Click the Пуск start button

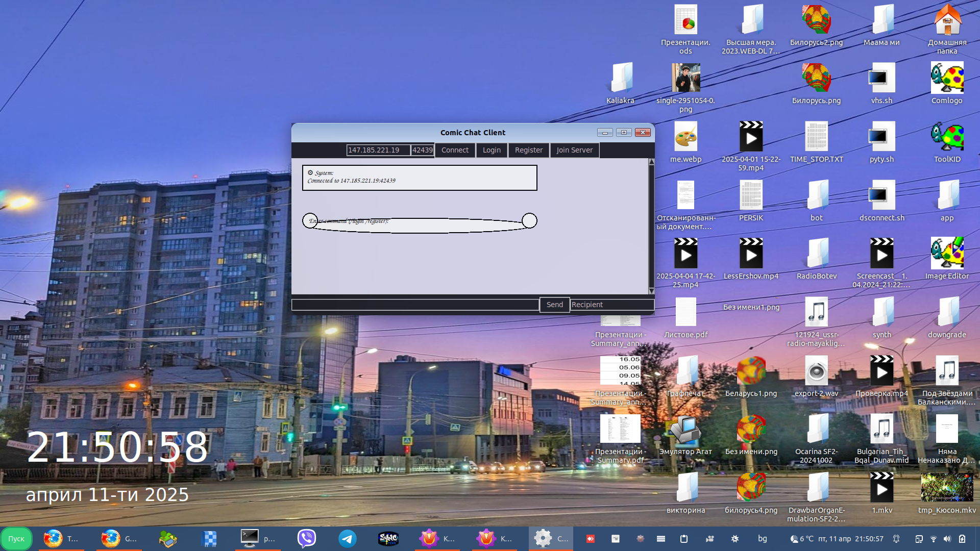(16, 539)
